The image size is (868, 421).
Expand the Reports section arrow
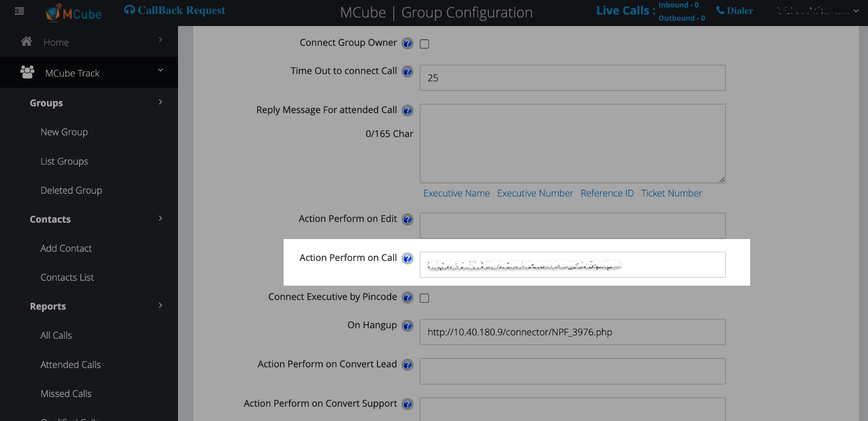point(161,305)
